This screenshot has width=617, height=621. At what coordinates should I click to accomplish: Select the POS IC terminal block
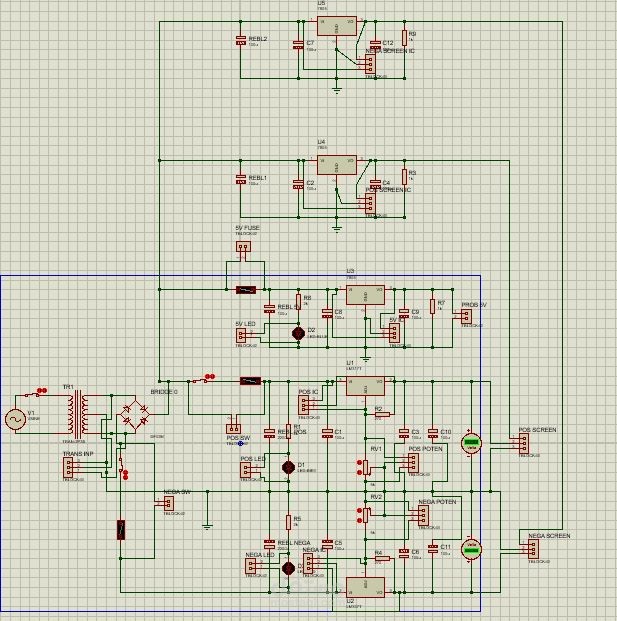pyautogui.click(x=303, y=405)
